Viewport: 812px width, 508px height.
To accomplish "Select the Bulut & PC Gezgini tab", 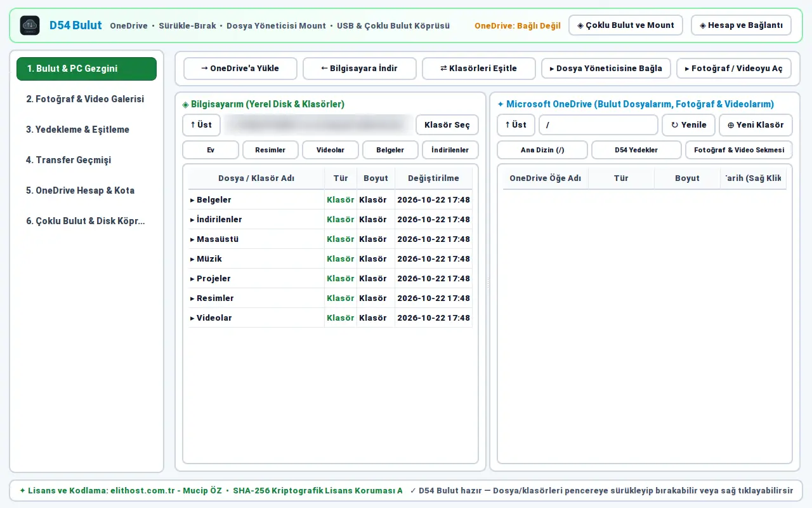I will pos(86,69).
